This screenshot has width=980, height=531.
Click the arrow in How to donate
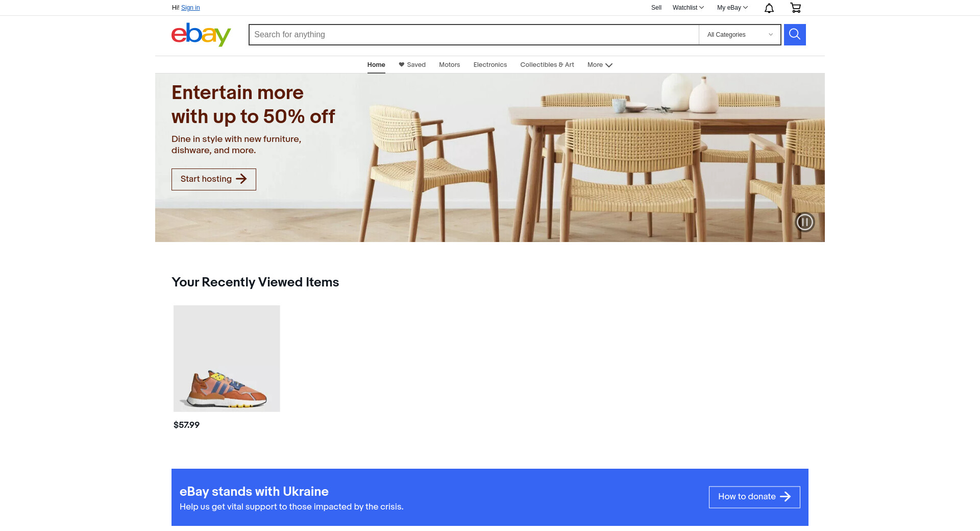click(x=786, y=497)
